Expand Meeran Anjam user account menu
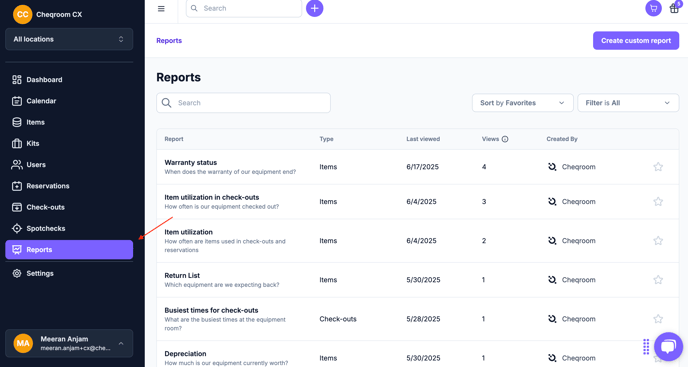The width and height of the screenshot is (688, 367). click(x=69, y=343)
